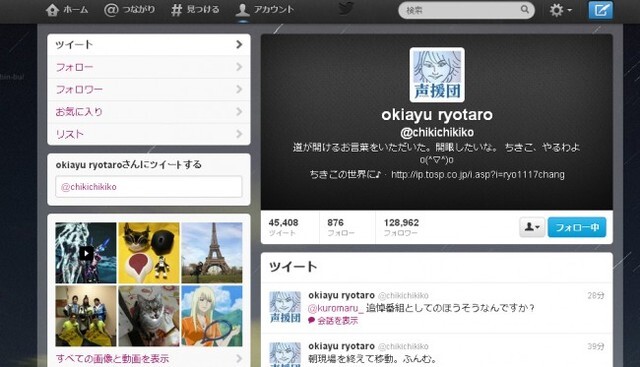The width and height of the screenshot is (640, 367).
Task: Click the @chikichikiko tweet input field
Action: pyautogui.click(x=149, y=187)
